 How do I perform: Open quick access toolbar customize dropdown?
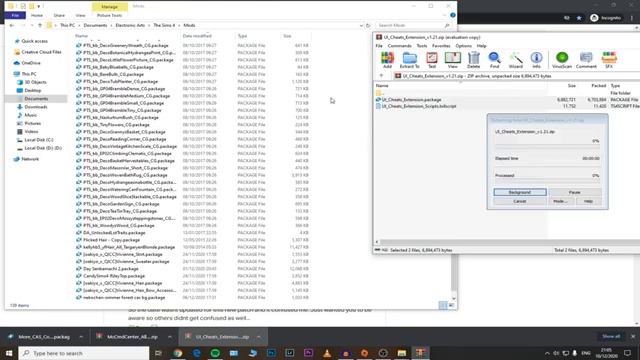point(39,6)
